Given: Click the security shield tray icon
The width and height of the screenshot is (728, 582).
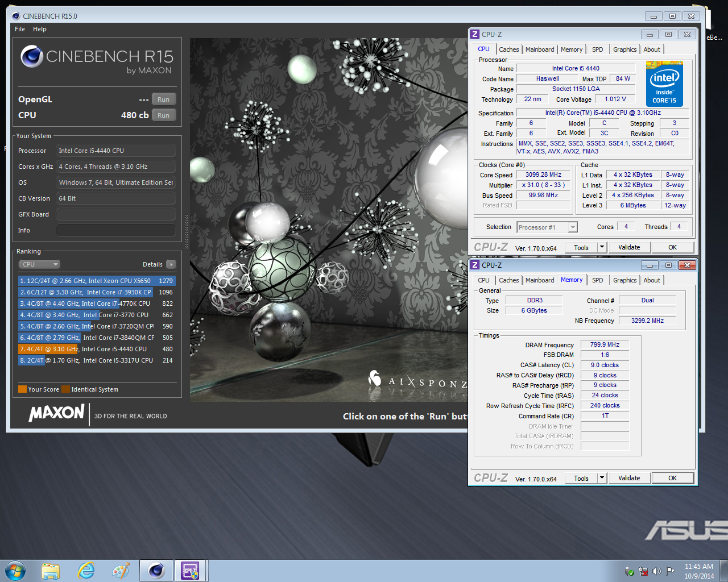Looking at the screenshot, I should click(630, 571).
